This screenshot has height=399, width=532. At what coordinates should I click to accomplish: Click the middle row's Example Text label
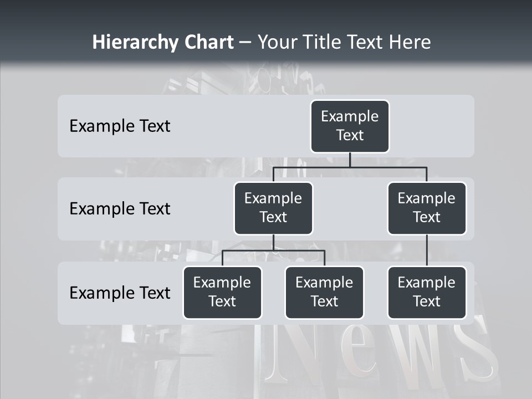pyautogui.click(x=120, y=209)
